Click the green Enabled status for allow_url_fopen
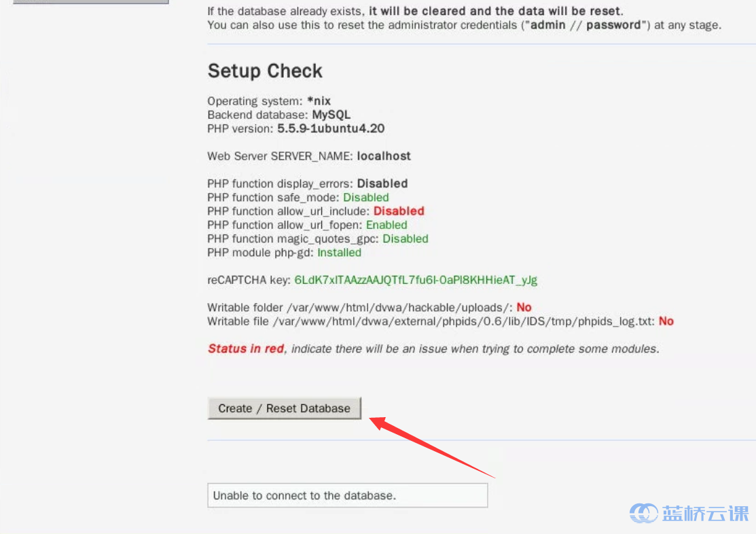Image resolution: width=756 pixels, height=534 pixels. point(386,226)
